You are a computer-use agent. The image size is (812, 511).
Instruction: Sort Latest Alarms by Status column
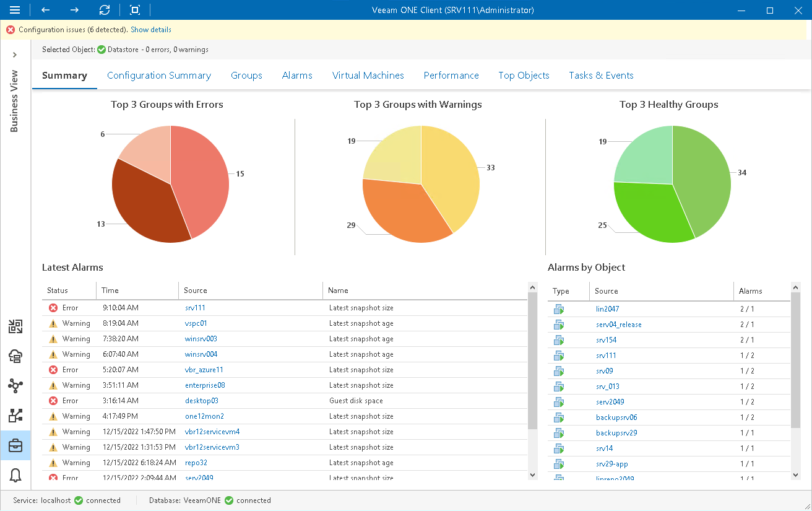click(69, 290)
